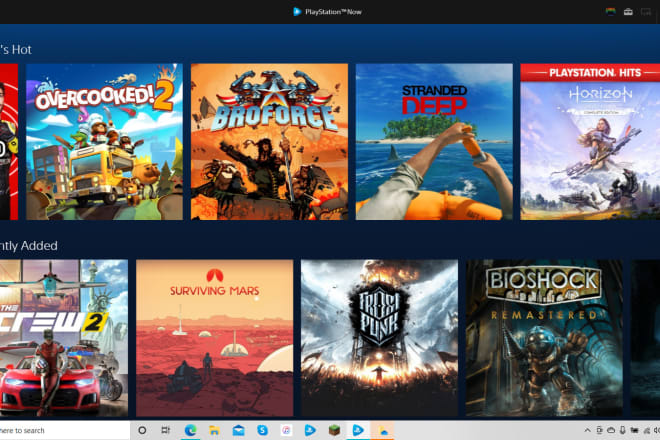660x440 pixels.
Task: Open Task View from the taskbar
Action: (166, 430)
